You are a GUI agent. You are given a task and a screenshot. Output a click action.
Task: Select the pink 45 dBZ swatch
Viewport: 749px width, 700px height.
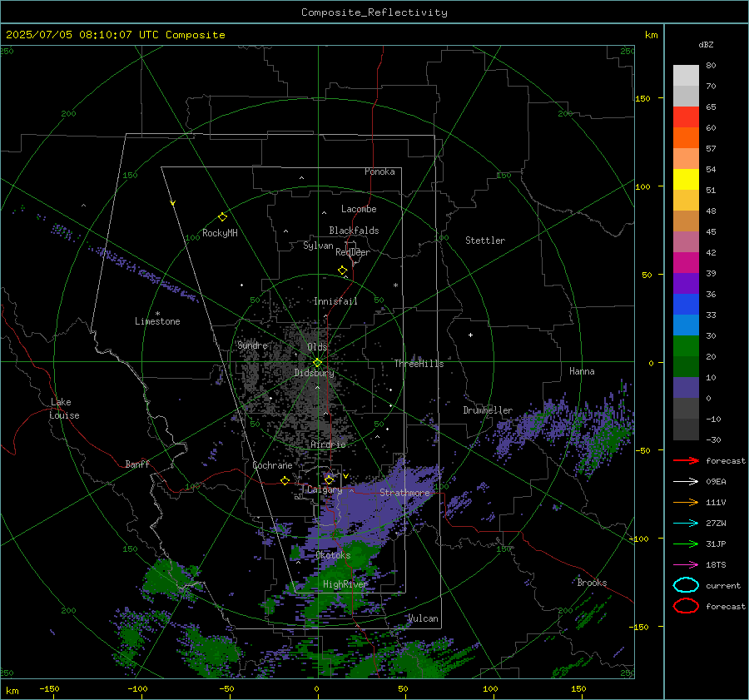(686, 241)
